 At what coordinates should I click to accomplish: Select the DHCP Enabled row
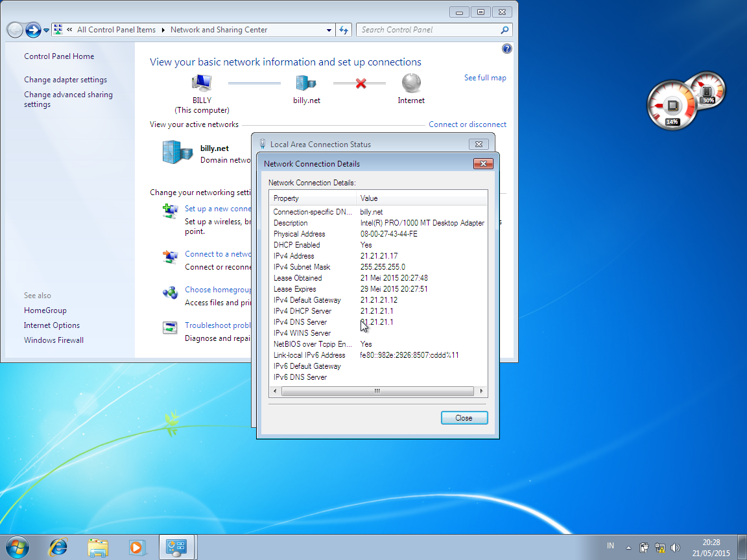378,245
